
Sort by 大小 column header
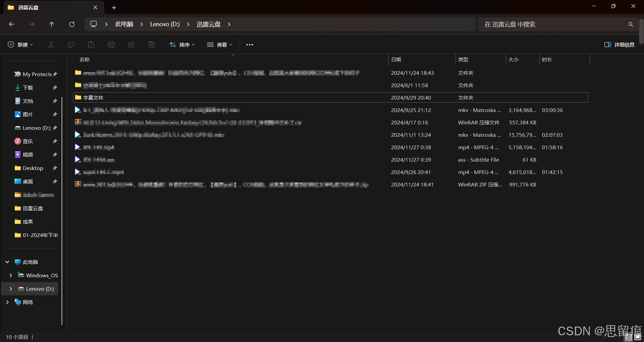[x=523, y=59]
